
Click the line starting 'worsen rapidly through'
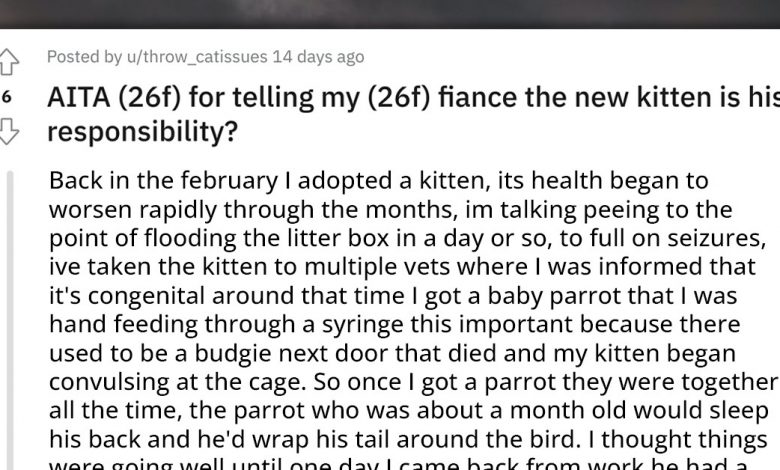tap(390, 211)
